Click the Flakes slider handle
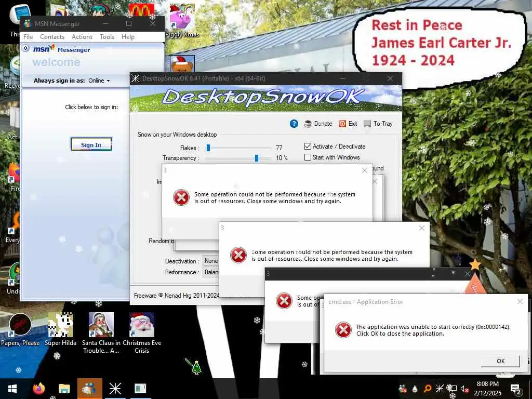Viewport: 532px width, 399px height. pos(208,148)
